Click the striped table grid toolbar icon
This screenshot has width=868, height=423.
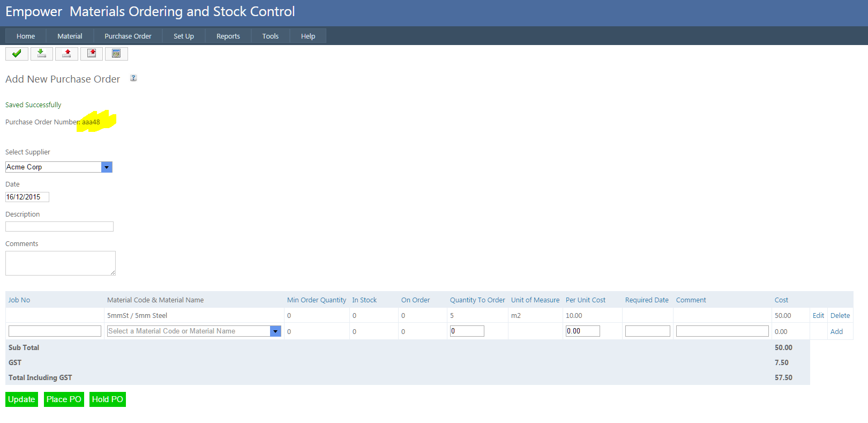coord(116,54)
